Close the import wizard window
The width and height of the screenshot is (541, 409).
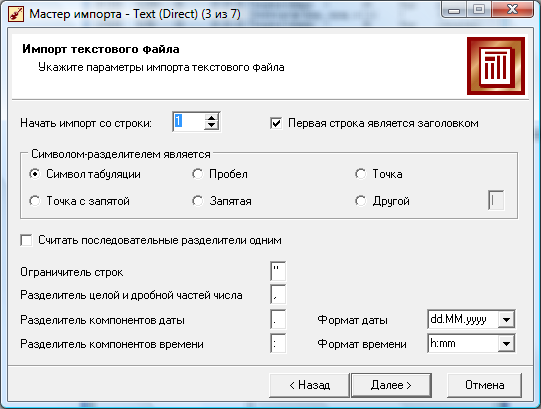(x=513, y=10)
